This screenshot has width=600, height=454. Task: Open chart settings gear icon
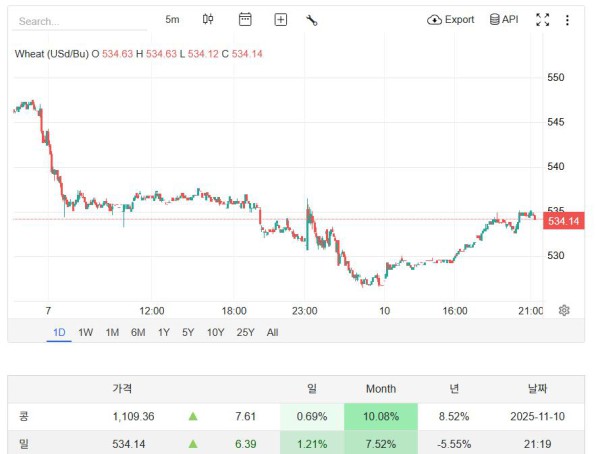point(564,310)
